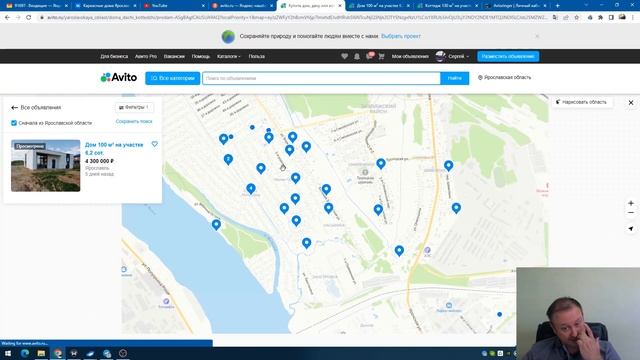Switch to Дом 100 м² на участке tab
Image resolution: width=640 pixels, height=360 pixels.
click(x=379, y=6)
